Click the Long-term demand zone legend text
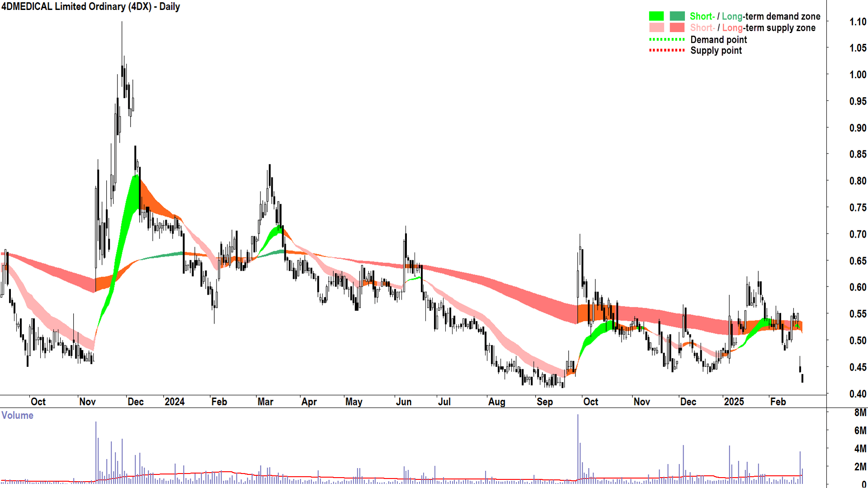The image size is (868, 488). tap(771, 16)
